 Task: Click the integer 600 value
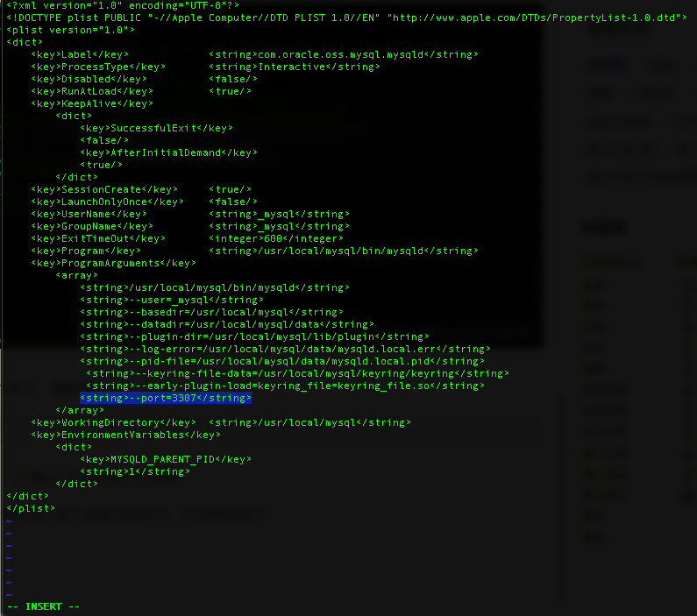click(x=276, y=239)
